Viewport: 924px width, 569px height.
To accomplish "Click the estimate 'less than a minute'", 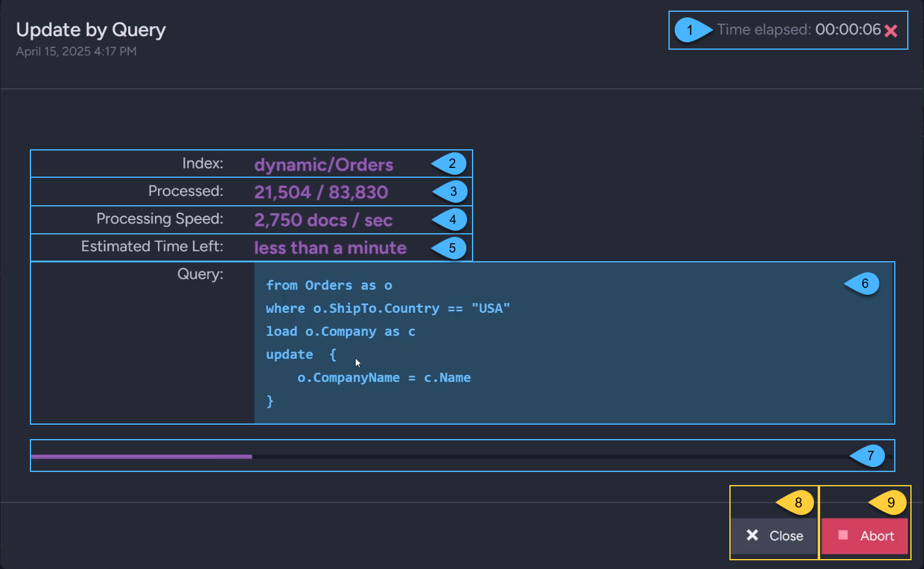I will point(330,247).
